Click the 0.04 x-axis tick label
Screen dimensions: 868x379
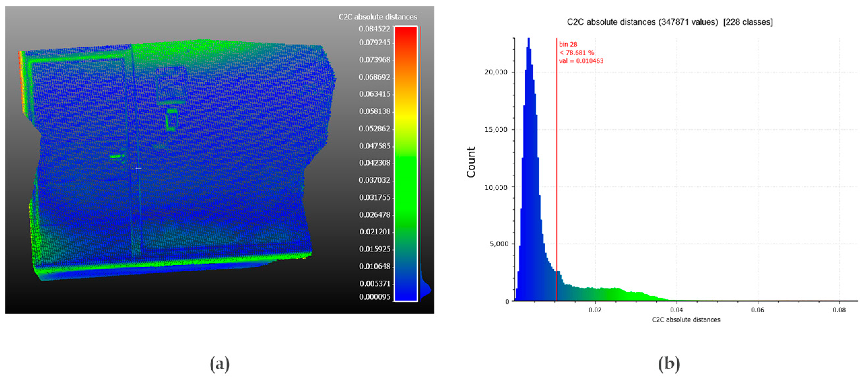coord(676,310)
